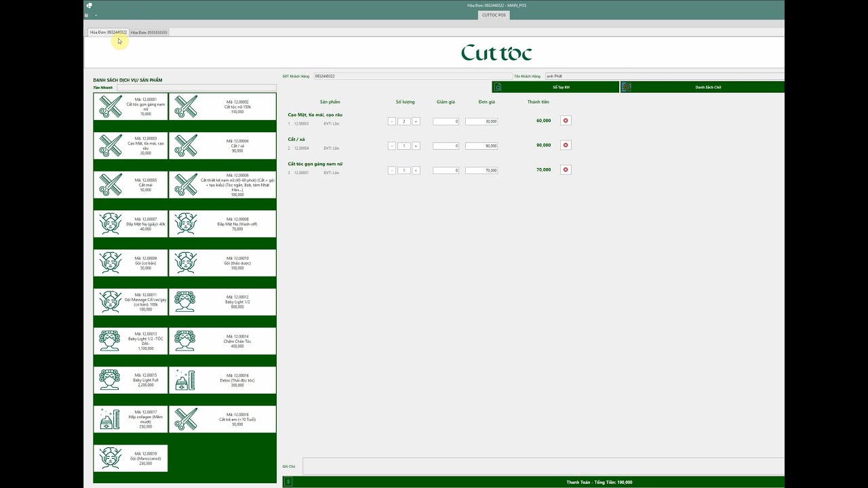Click the Tìm Nhanh quick search box
The height and width of the screenshot is (488, 868).
[197, 87]
